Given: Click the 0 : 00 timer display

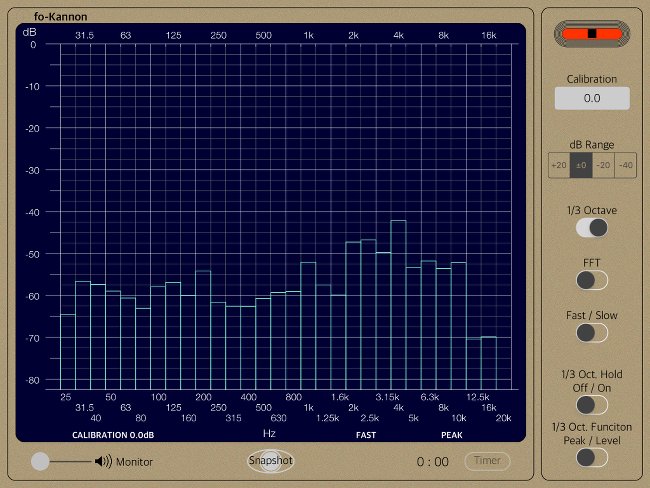Looking at the screenshot, I should [x=432, y=462].
